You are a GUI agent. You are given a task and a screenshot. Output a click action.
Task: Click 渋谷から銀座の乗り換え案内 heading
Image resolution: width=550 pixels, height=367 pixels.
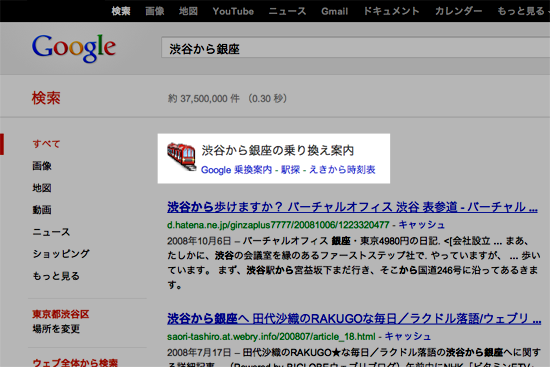click(278, 151)
